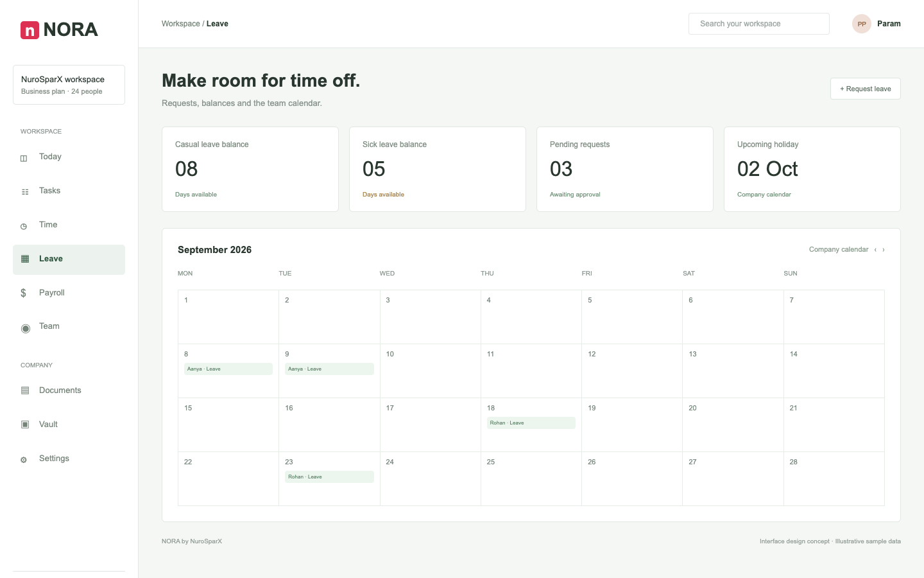
Task: Click the Team circle icon
Action: [26, 328]
